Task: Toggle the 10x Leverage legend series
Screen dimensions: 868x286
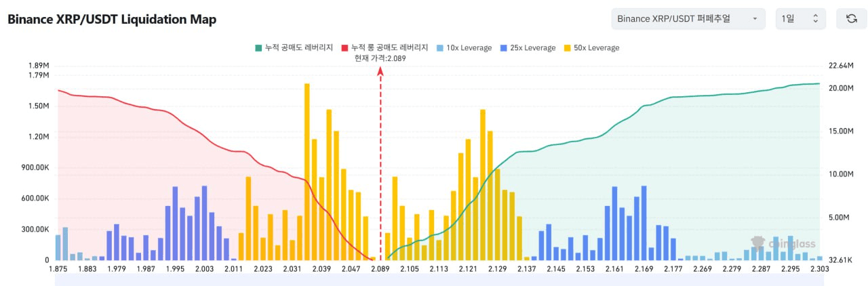Action: click(465, 48)
